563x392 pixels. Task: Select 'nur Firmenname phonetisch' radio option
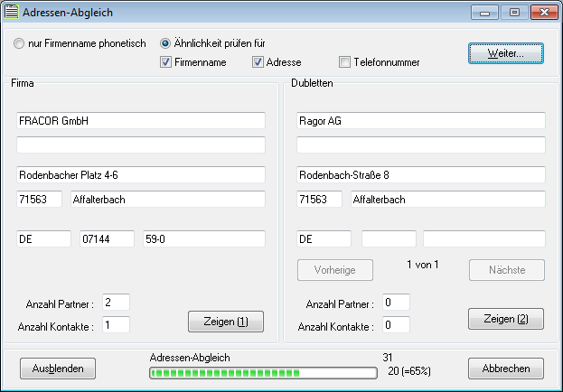tap(20, 43)
